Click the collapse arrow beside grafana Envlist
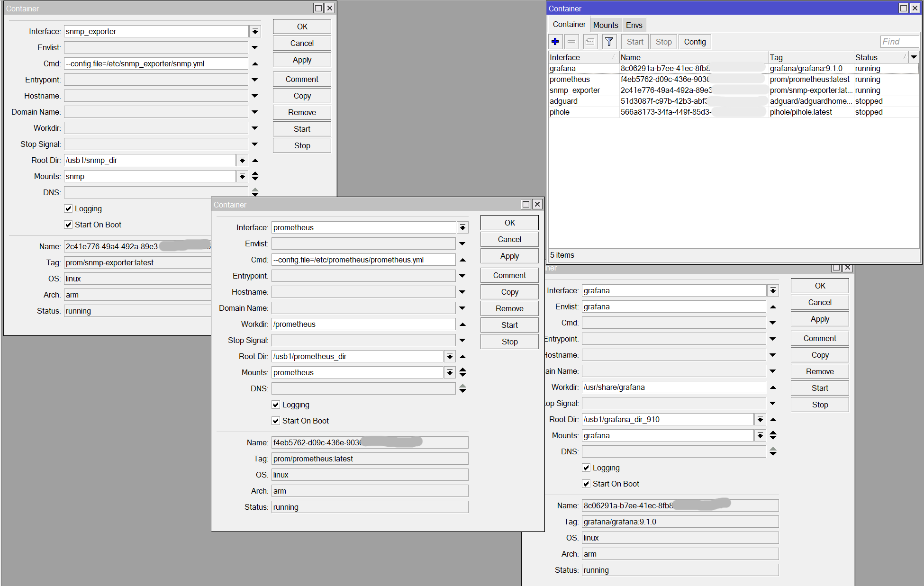 pos(773,307)
